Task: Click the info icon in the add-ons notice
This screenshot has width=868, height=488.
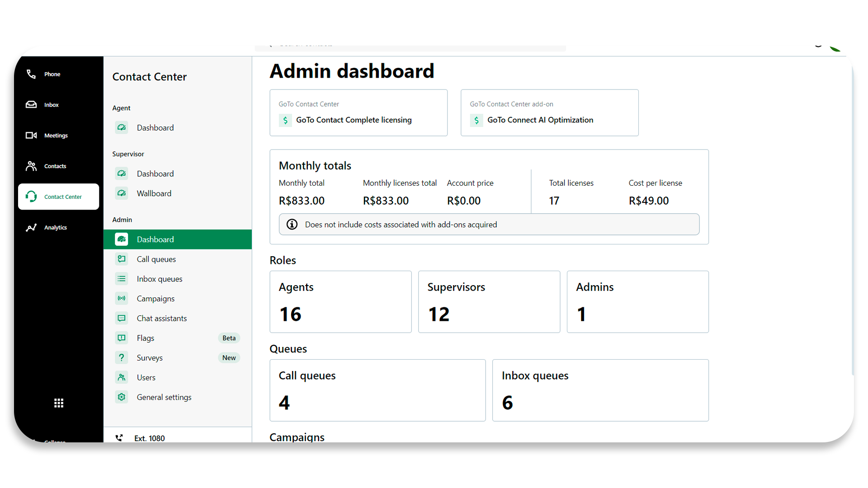Action: [x=292, y=225]
